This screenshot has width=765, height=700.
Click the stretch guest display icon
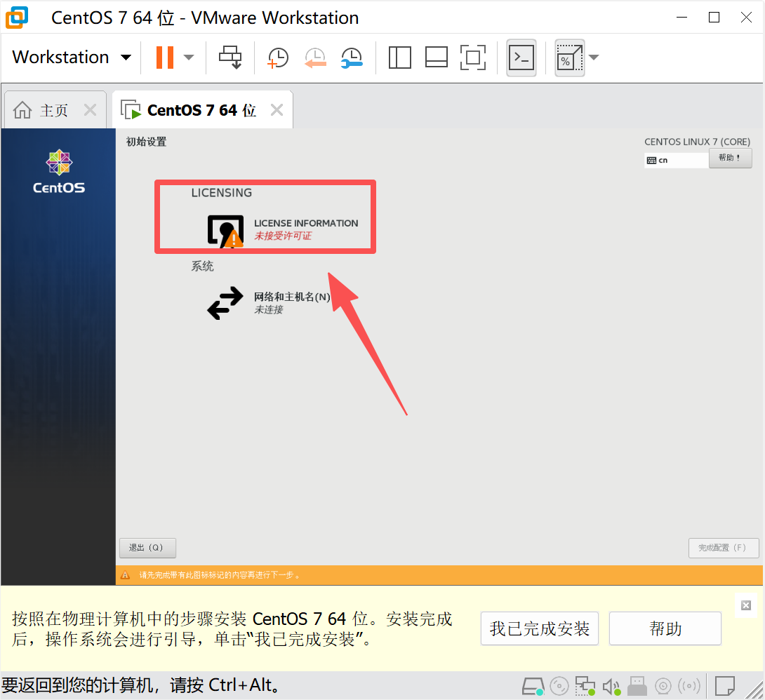pos(569,58)
